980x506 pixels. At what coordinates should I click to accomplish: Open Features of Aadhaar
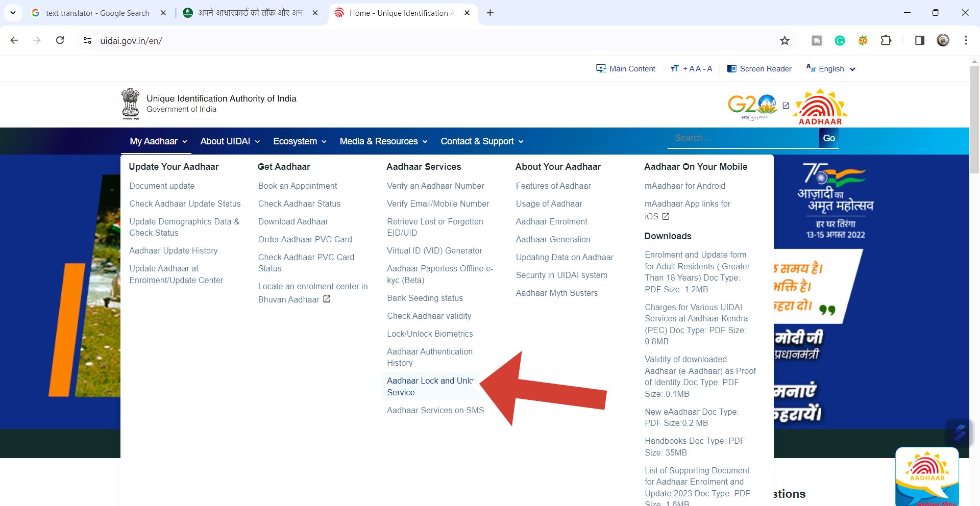tap(553, 186)
